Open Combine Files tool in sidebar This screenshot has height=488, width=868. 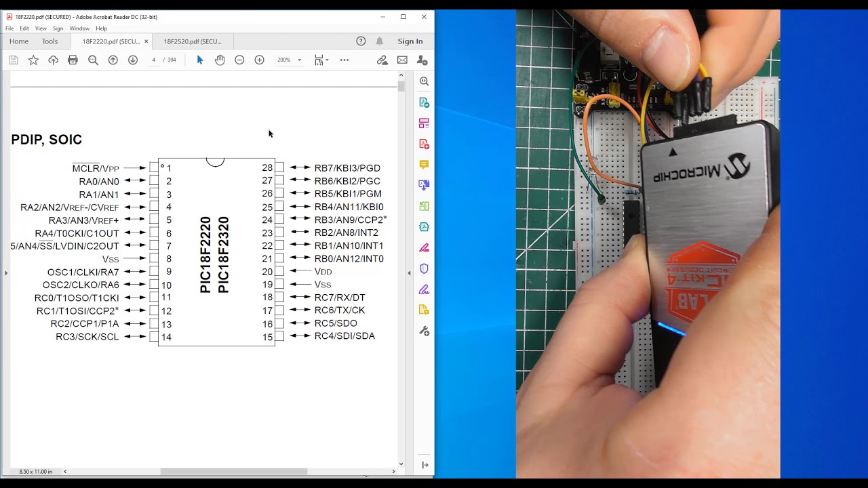(424, 184)
